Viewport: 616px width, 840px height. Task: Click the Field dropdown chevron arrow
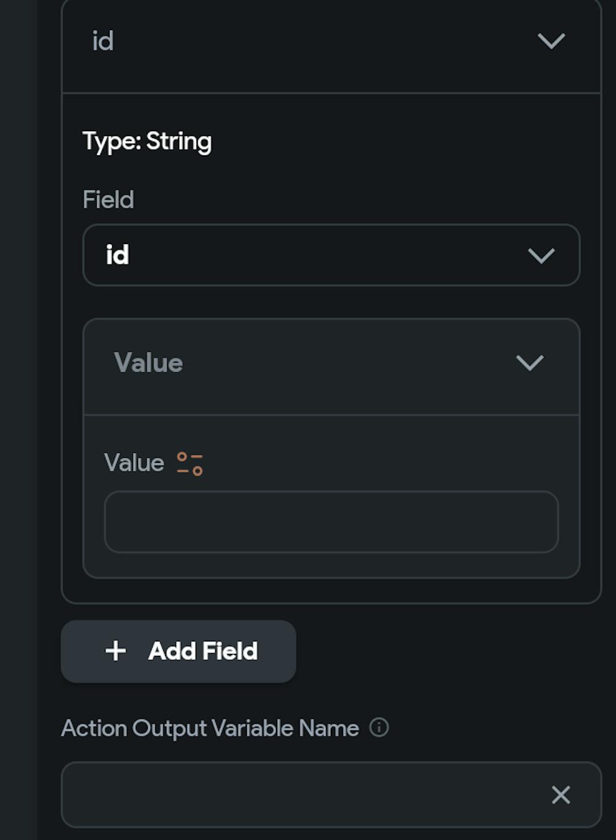[541, 255]
